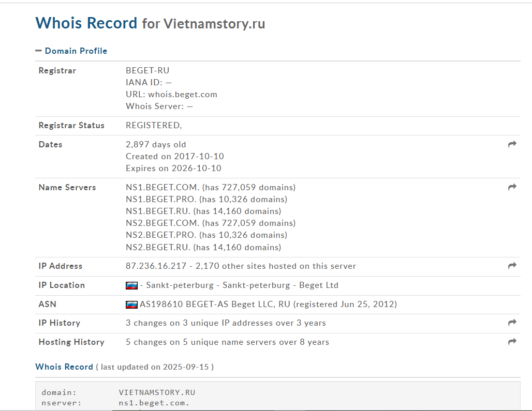Click the share arrow in the IP Address row

512,266
